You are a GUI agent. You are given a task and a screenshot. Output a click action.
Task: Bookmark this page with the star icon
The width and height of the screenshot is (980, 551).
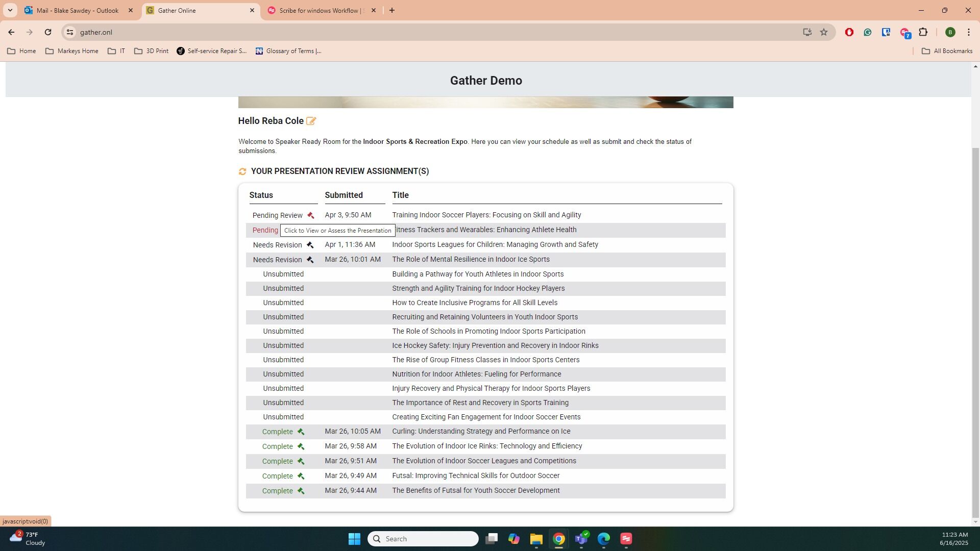click(824, 32)
